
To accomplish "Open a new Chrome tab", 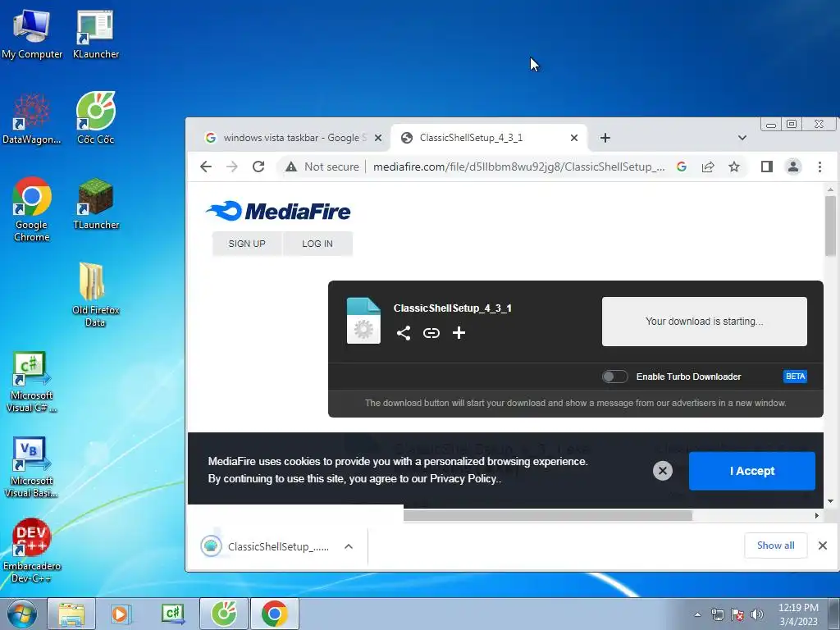I will point(605,138).
